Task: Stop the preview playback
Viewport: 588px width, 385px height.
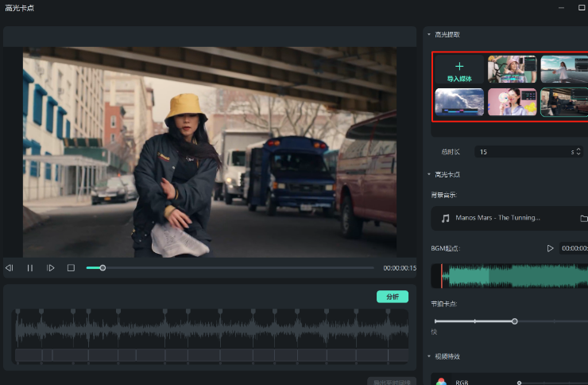Action: click(x=71, y=268)
